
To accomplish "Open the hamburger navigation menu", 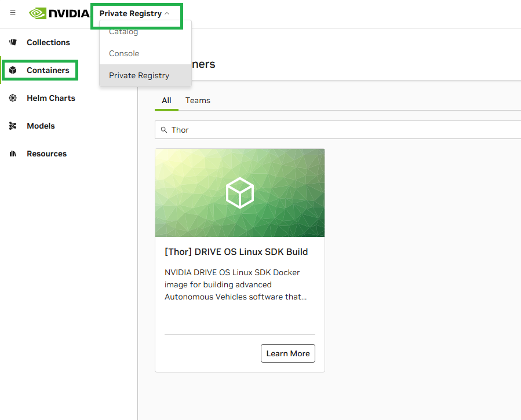I will (13, 13).
